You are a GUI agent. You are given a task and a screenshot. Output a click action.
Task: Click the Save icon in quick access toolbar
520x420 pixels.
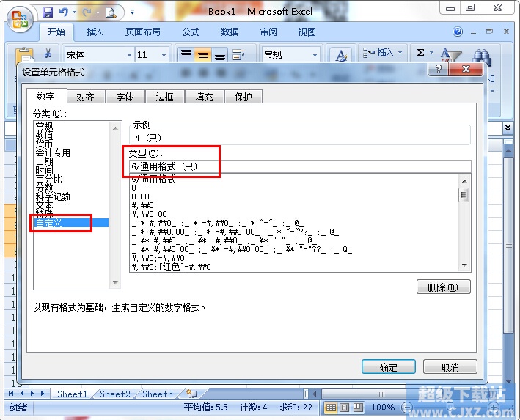48,12
